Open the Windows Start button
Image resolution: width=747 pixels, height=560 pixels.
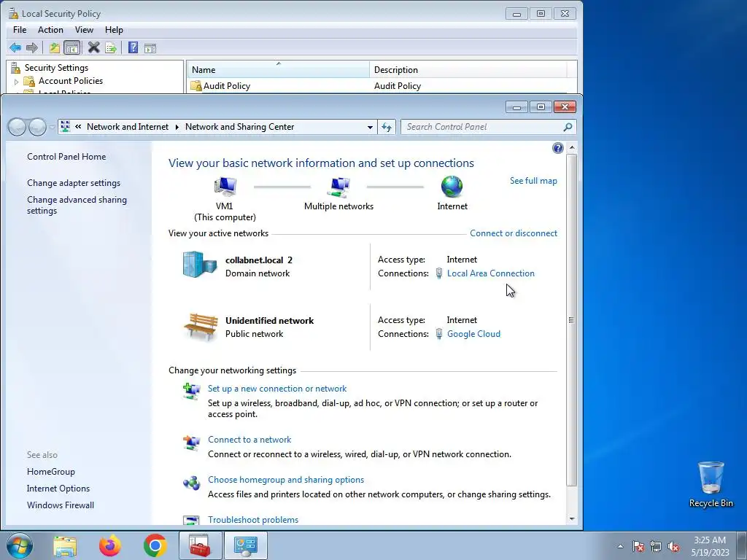tap(20, 545)
